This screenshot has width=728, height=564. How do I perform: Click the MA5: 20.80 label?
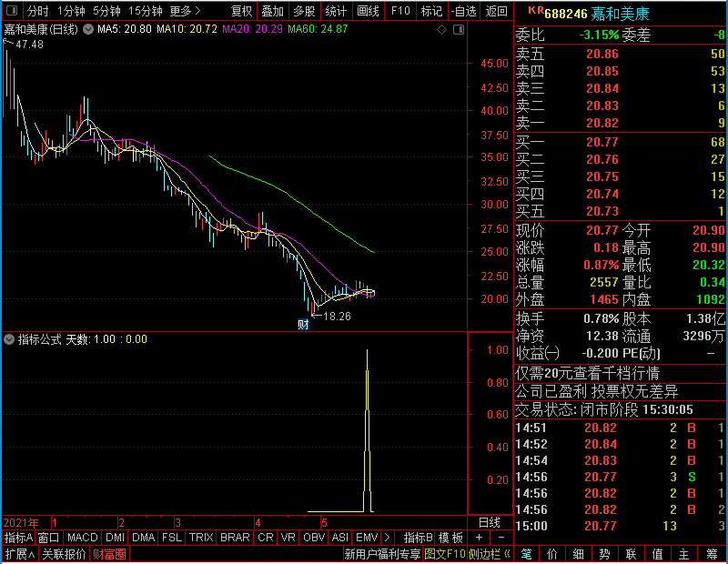tap(125, 29)
